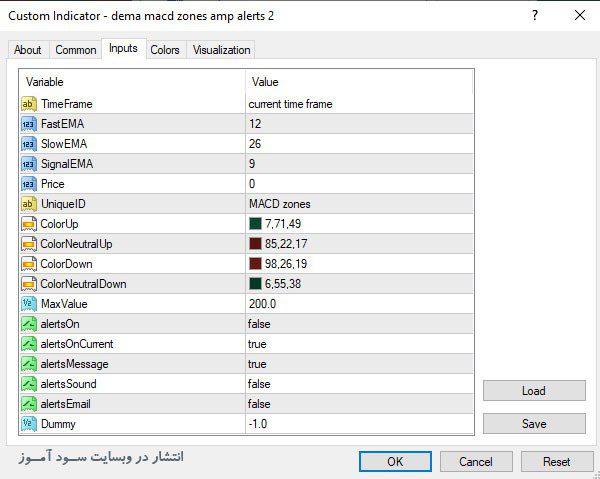Click the boolean icon beside alertsSound
Image resolution: width=600 pixels, height=479 pixels.
(29, 384)
